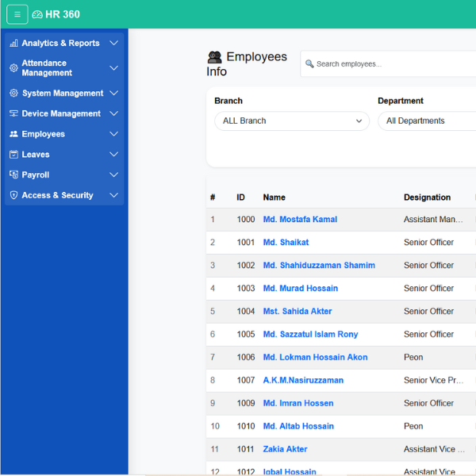Screen dimensions: 476x476
Task: Click the Employees people icon in sidebar
Action: coord(13,135)
